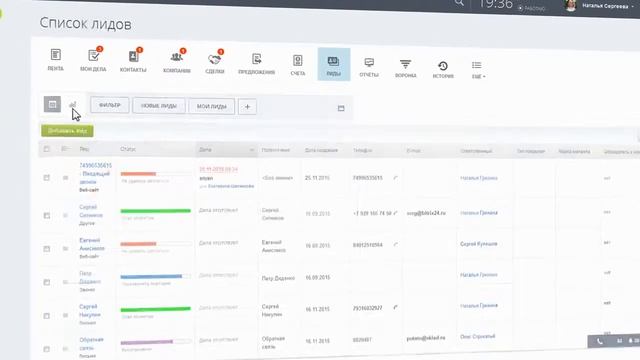Open the phone dialer icon in bottom bar
The height and width of the screenshot is (360, 640).
point(599,341)
